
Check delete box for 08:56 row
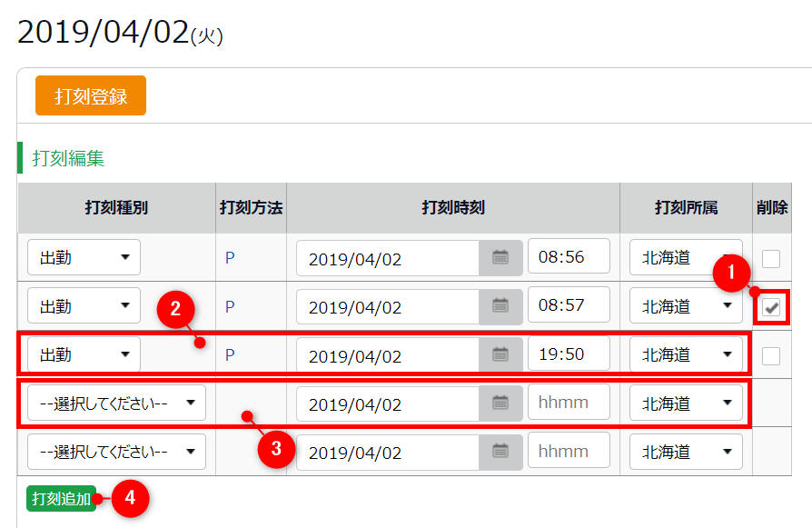pos(771,259)
